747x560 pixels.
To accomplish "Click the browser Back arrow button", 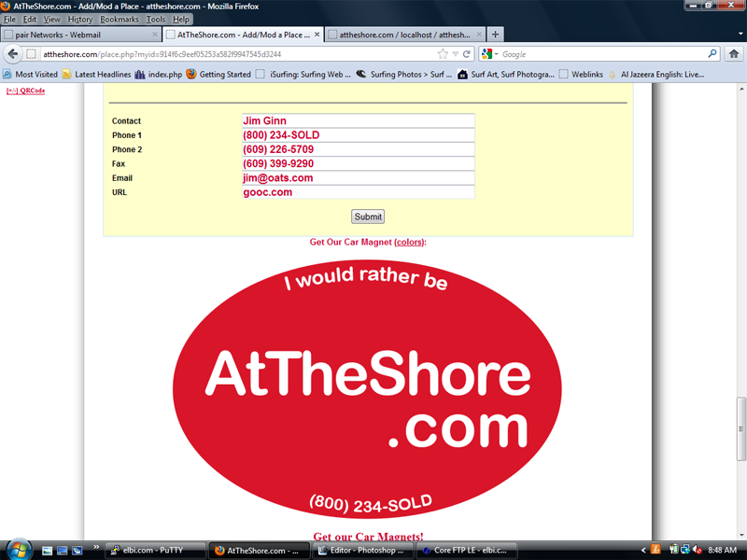I will (x=13, y=54).
